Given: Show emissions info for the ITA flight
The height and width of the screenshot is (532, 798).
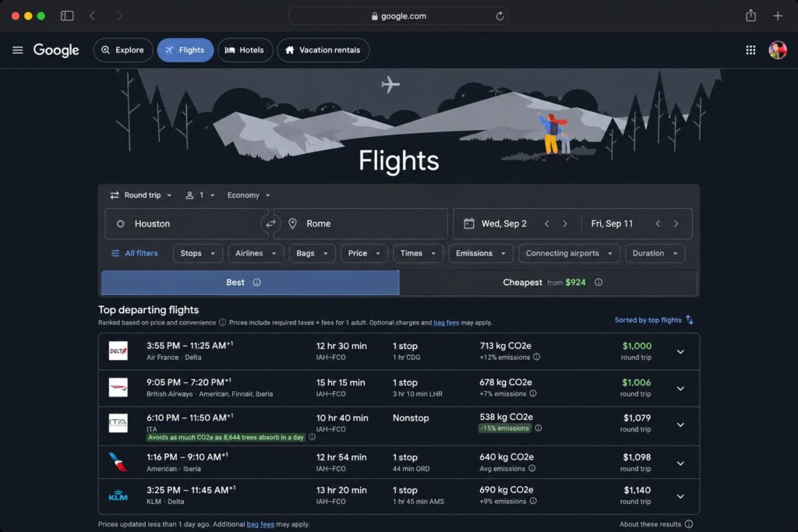Looking at the screenshot, I should pyautogui.click(x=538, y=428).
